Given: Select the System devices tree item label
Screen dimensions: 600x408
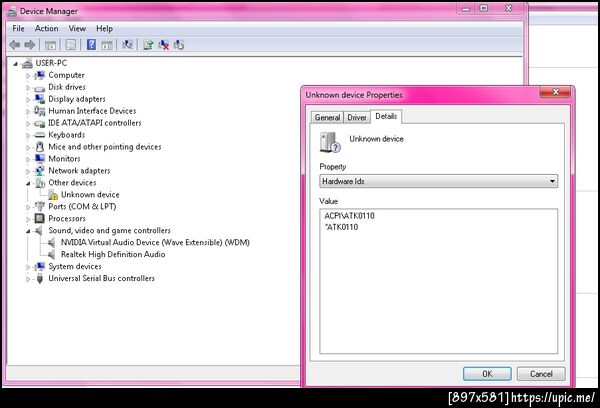Looking at the screenshot, I should click(75, 266).
